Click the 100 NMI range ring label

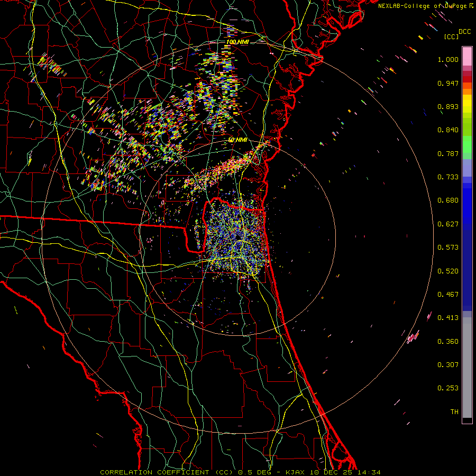pos(237,42)
